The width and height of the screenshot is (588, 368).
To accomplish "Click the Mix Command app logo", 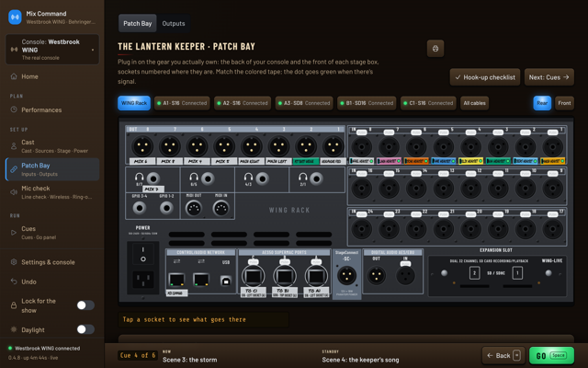I will 15,17.
